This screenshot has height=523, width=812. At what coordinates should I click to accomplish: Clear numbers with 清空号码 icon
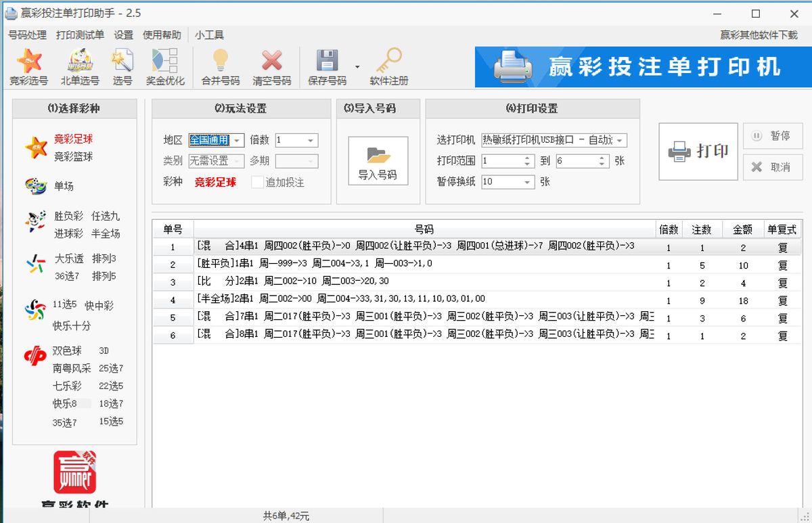tap(272, 61)
